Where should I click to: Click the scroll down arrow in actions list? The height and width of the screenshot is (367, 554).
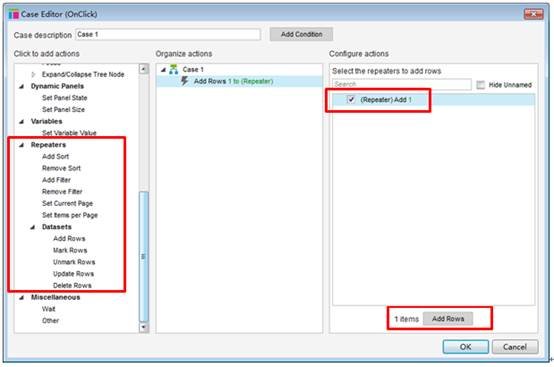[143, 327]
